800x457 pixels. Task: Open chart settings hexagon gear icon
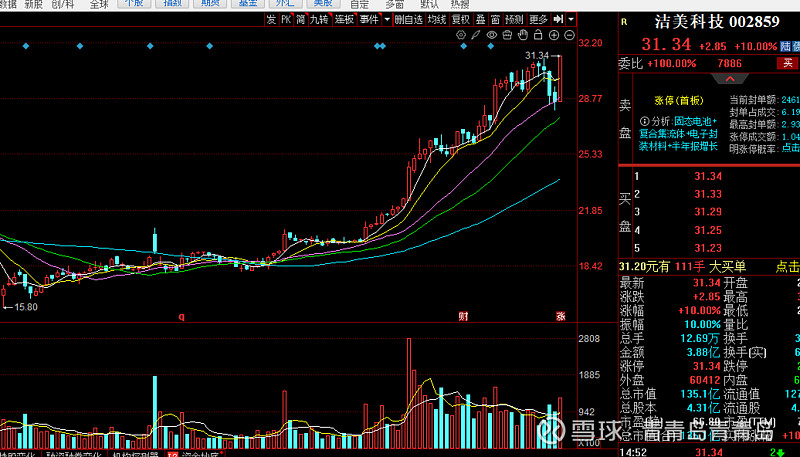(x=461, y=35)
